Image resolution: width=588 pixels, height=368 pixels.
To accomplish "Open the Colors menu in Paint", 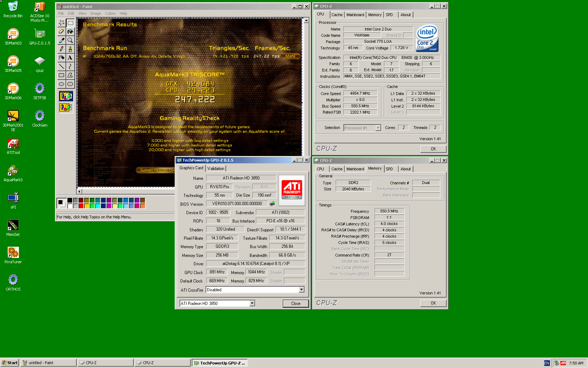I will (x=110, y=13).
